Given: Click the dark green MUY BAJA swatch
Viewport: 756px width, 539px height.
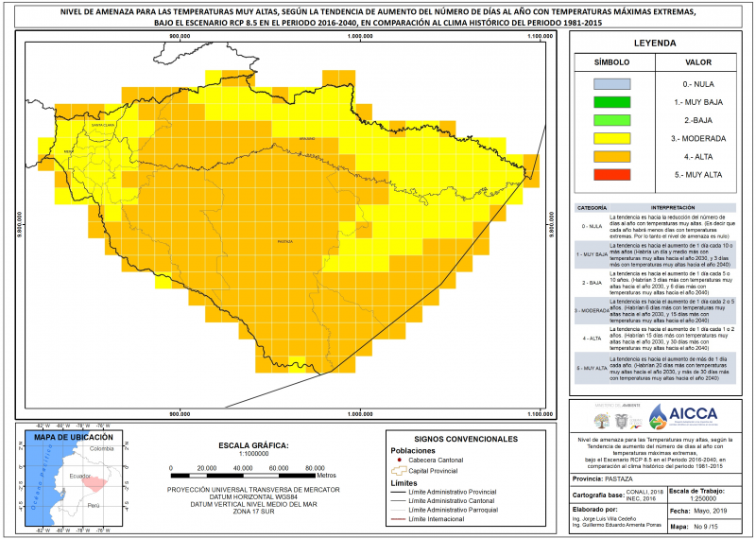Looking at the screenshot, I should click(611, 102).
